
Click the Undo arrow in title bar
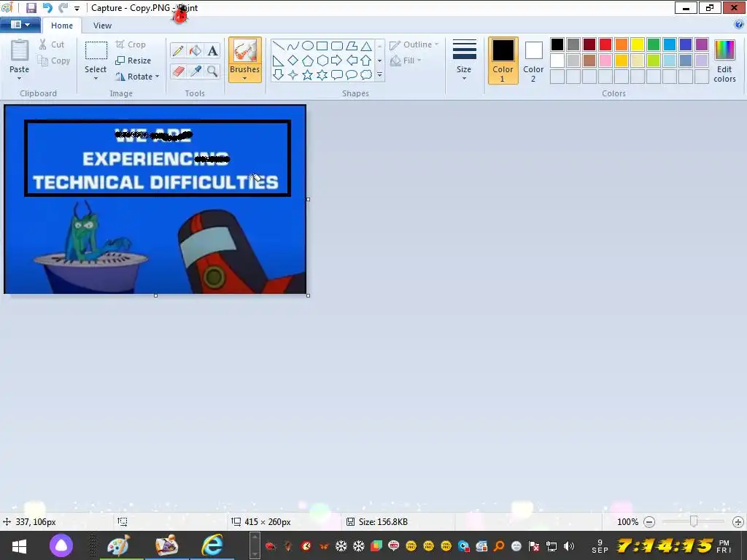pos(47,8)
